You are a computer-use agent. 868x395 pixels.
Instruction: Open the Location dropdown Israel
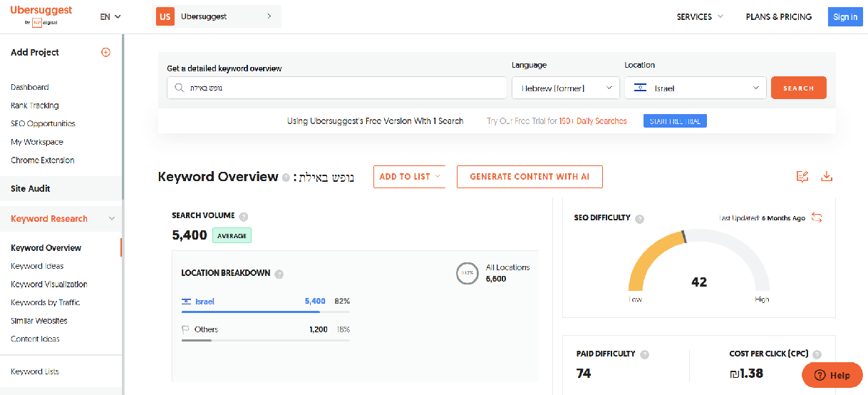point(696,88)
